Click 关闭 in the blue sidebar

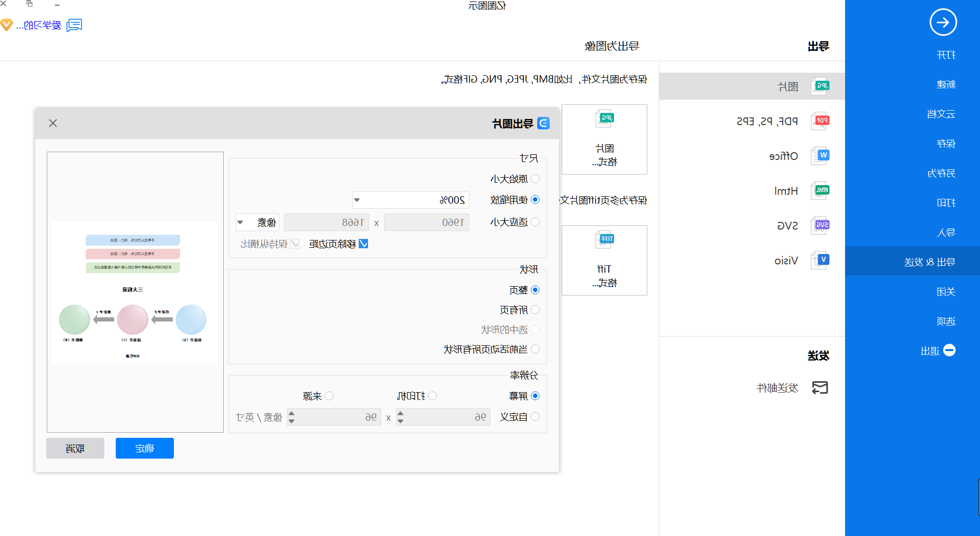point(946,292)
